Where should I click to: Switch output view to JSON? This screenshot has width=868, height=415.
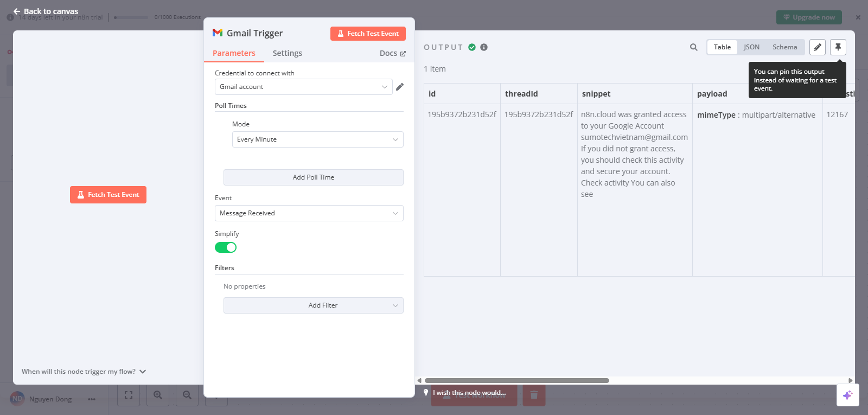(x=751, y=47)
